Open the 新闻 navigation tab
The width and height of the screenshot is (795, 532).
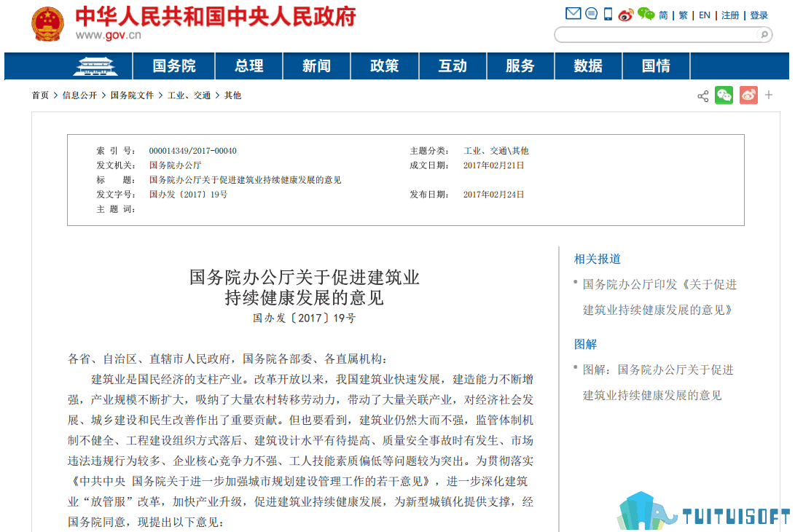tap(316, 66)
